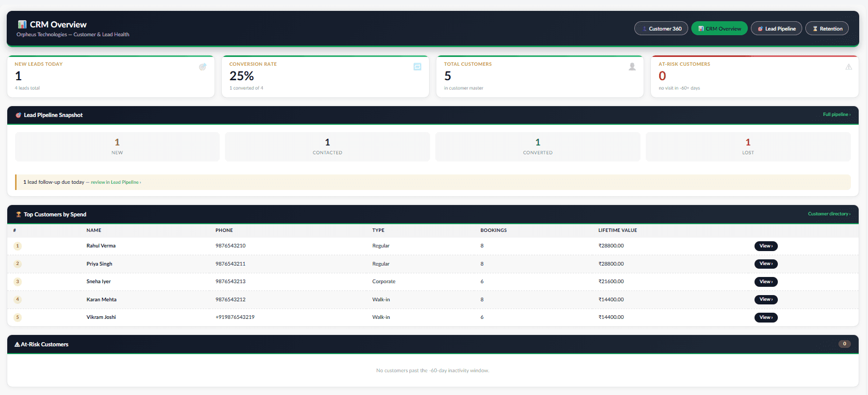Click the NEW pipeline stage tile

pos(117,147)
